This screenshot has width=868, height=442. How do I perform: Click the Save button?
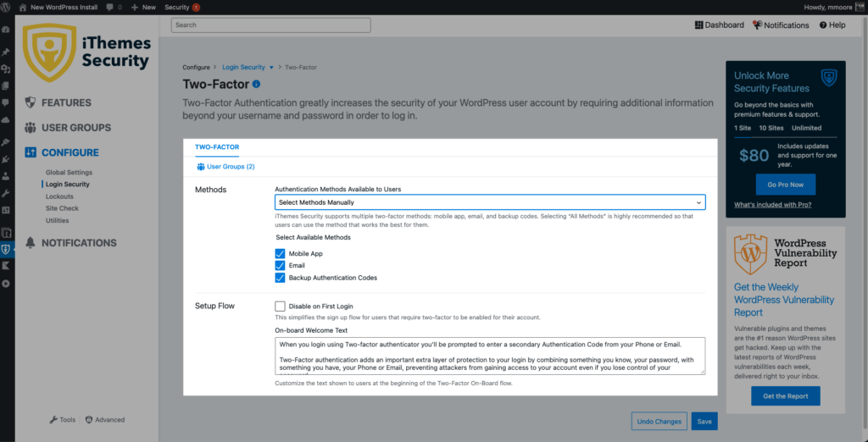point(704,421)
